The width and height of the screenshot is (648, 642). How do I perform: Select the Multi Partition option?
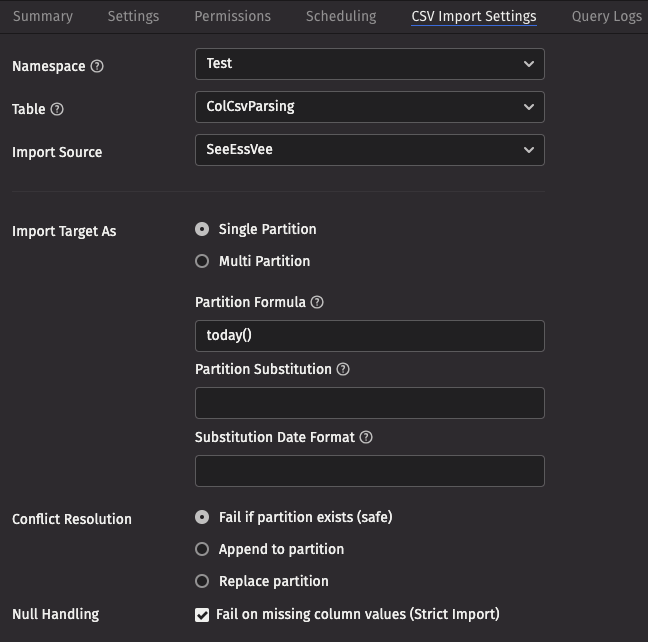click(x=202, y=261)
